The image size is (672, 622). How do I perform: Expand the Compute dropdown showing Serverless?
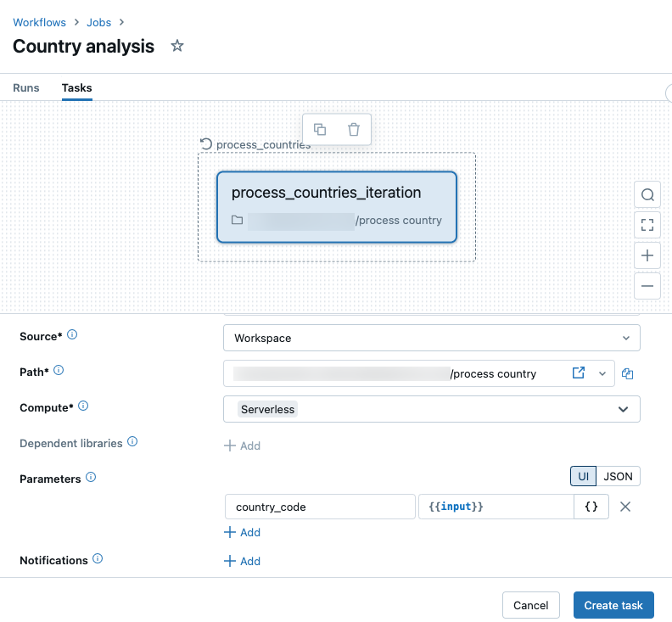[431, 409]
